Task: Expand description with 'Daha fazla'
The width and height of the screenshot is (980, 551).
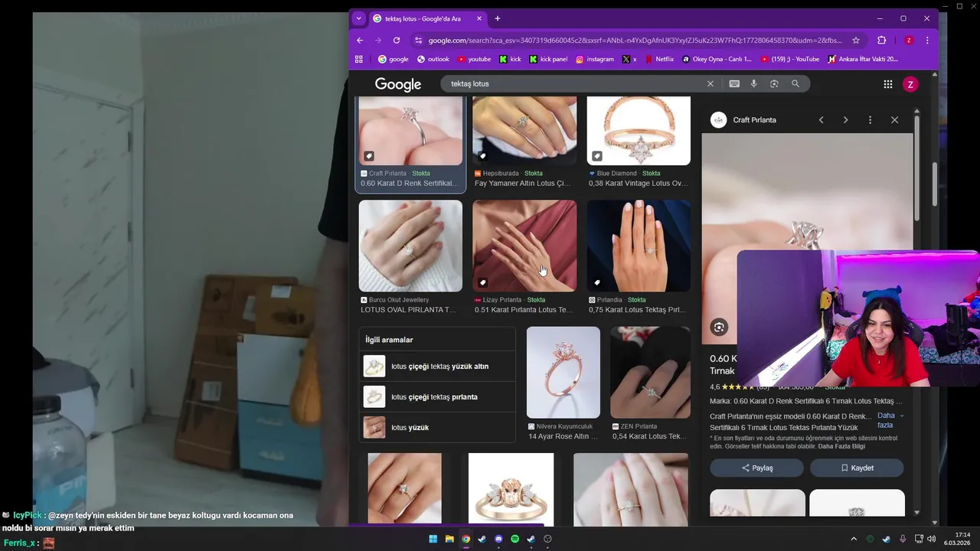Action: click(x=889, y=420)
